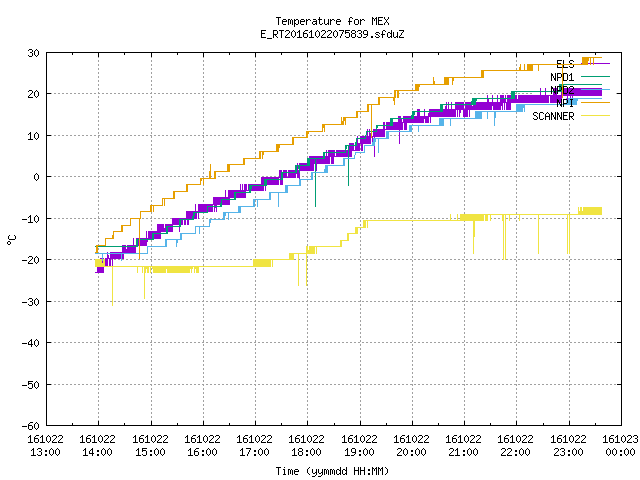Click the x-axis date label '161023' above 00:00
The image size is (640, 480).
(x=620, y=439)
